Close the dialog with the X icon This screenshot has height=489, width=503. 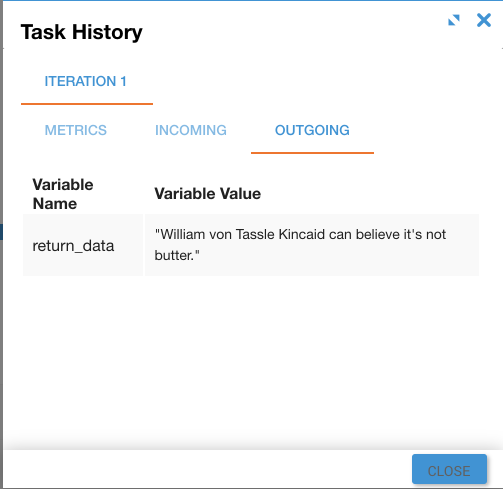tap(484, 20)
